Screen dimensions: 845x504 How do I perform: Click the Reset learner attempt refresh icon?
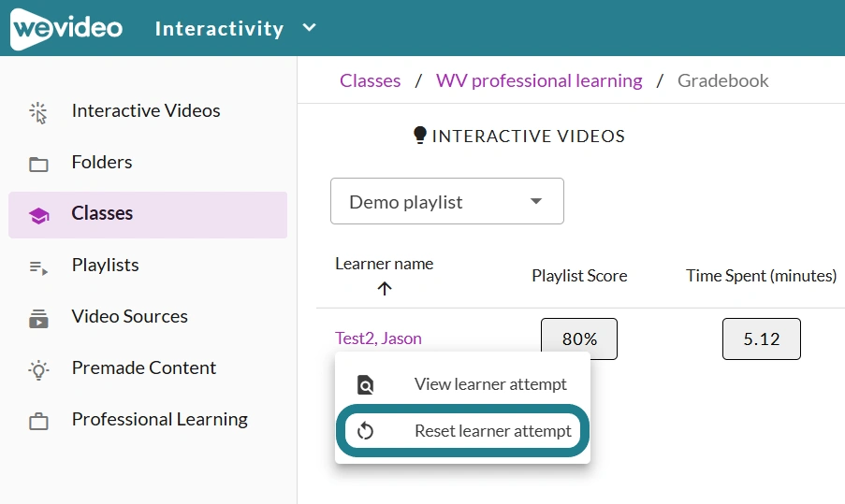tap(365, 431)
